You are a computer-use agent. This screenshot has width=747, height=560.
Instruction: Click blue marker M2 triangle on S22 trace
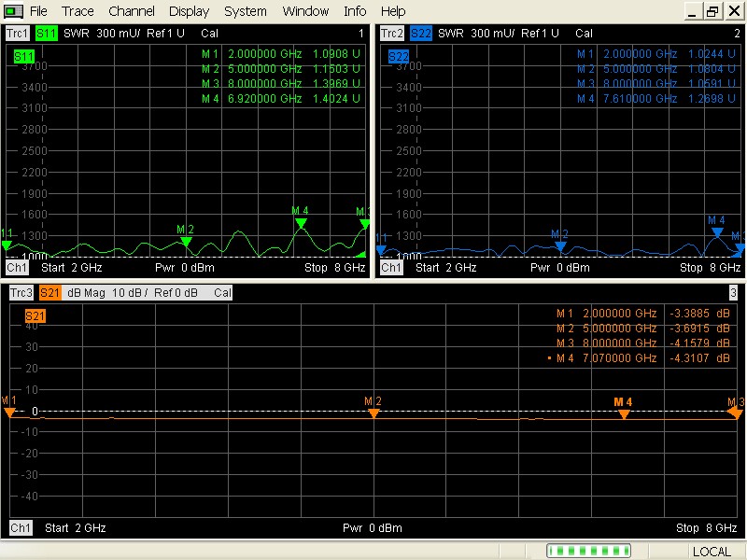coord(561,246)
